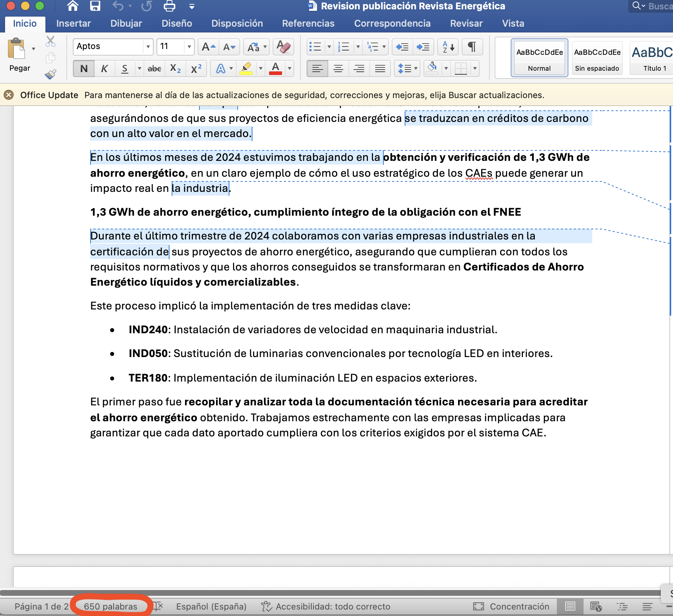This screenshot has height=616, width=673.
Task: Insert a numbered list
Action: click(x=343, y=47)
